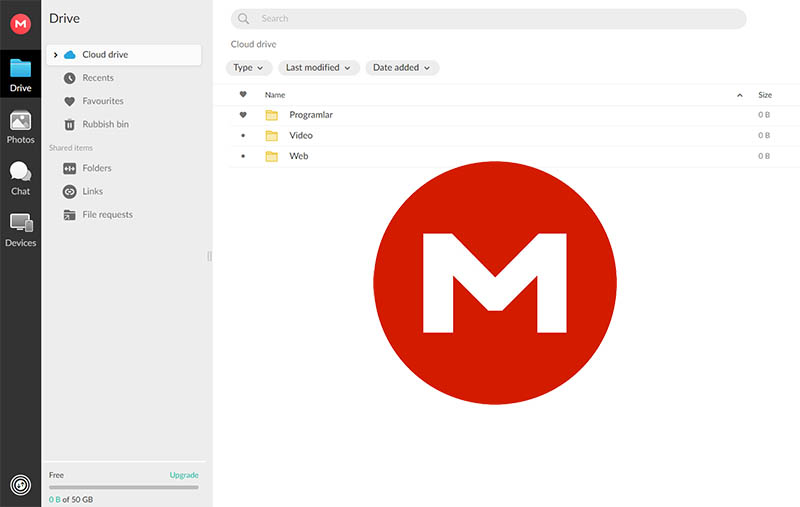Select the Programlar folder name
800x507 pixels.
click(311, 115)
